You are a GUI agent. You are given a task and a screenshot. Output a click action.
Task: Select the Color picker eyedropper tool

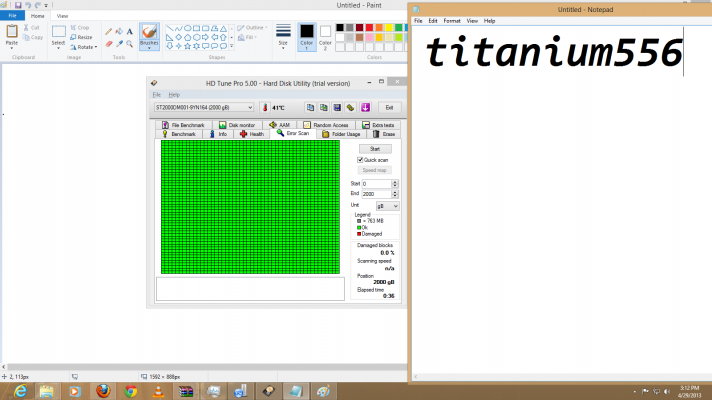pyautogui.click(x=119, y=44)
